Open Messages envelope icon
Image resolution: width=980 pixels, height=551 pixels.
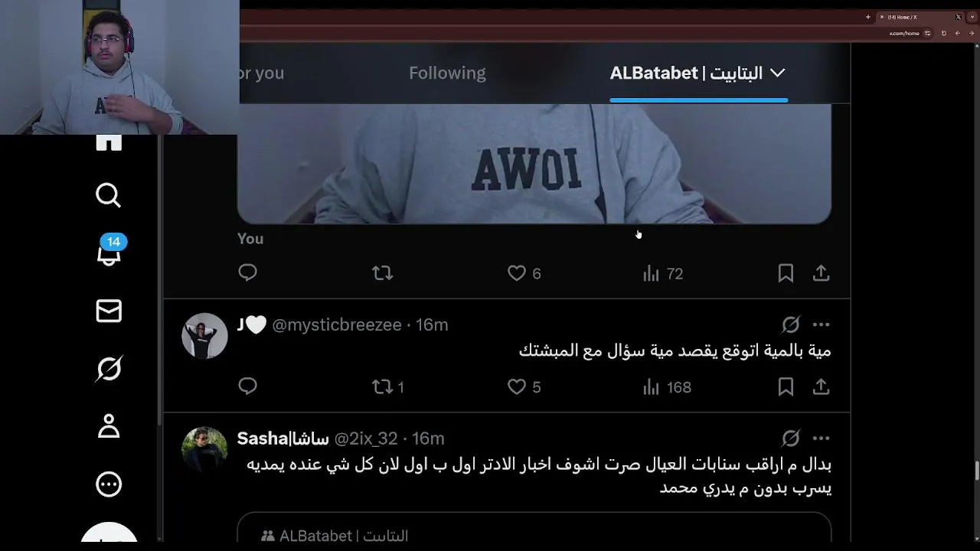(x=109, y=311)
